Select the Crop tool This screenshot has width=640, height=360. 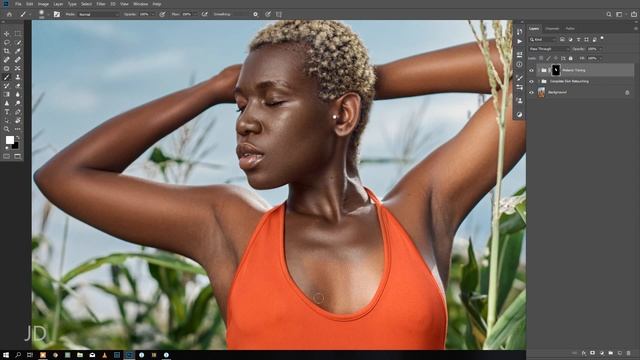coord(7,51)
